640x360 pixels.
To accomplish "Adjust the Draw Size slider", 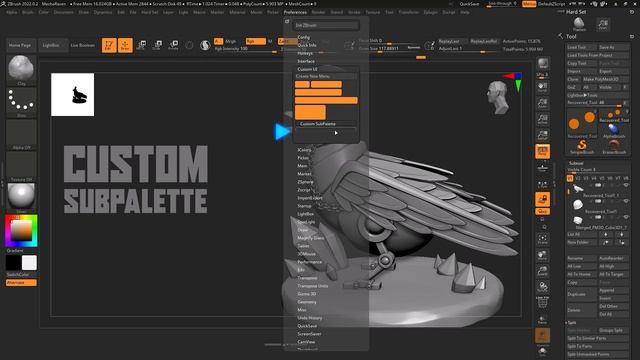I will (x=390, y=49).
